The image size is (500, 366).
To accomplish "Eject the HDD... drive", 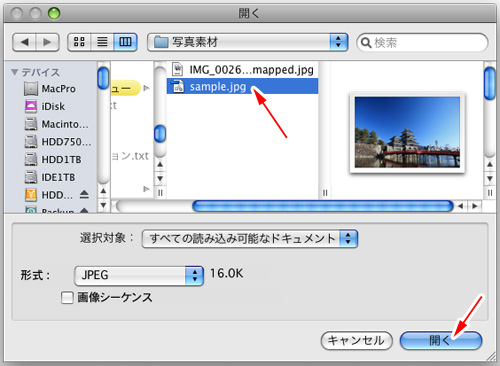I will [84, 195].
